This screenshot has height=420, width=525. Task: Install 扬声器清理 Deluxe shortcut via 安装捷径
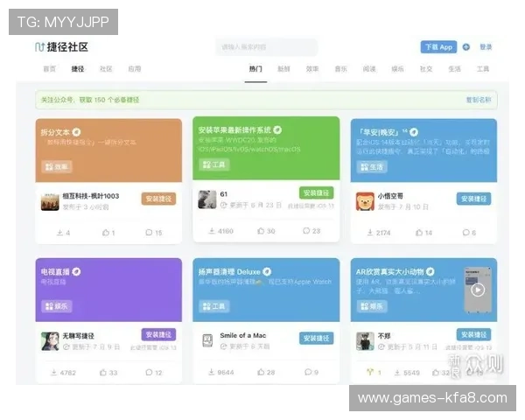point(316,339)
